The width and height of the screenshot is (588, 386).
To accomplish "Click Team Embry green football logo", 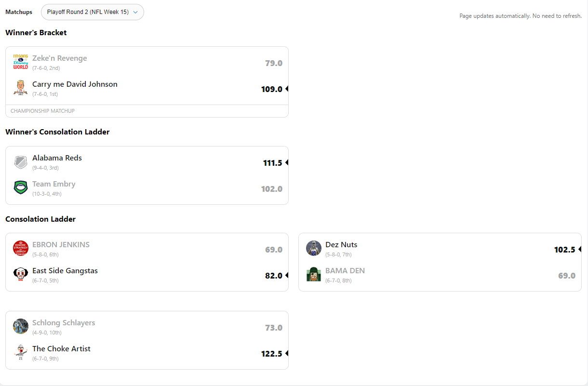I will click(x=21, y=187).
